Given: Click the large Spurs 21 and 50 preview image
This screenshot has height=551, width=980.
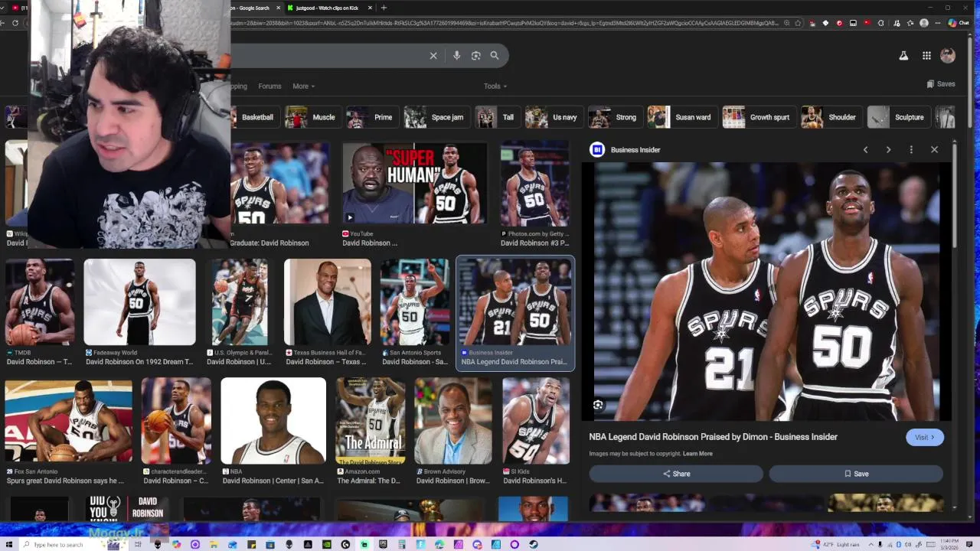Looking at the screenshot, I should click(766, 292).
